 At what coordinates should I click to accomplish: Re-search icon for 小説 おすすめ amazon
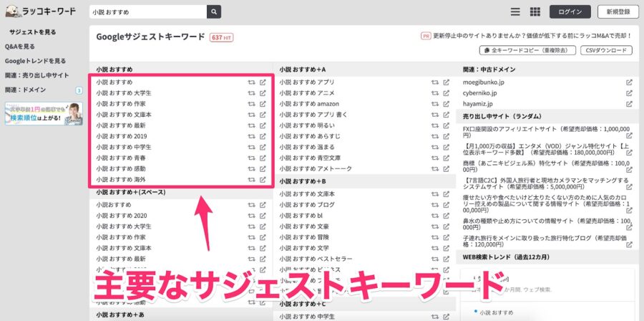pos(435,104)
